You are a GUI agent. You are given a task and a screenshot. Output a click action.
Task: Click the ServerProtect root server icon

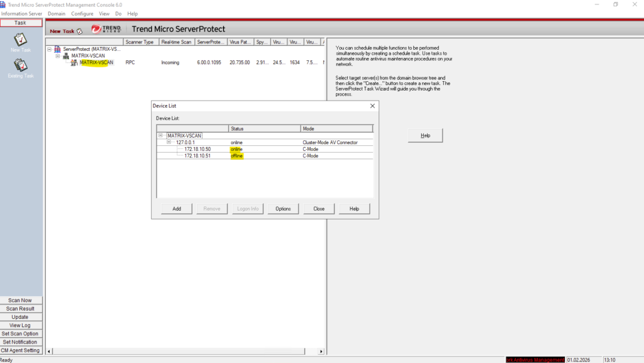coord(57,49)
